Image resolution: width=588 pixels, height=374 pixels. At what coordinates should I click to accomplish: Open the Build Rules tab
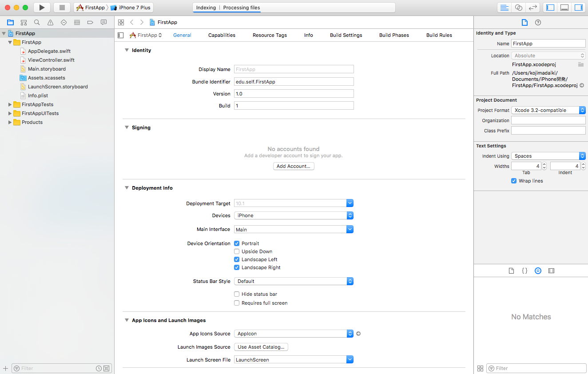[439, 35]
